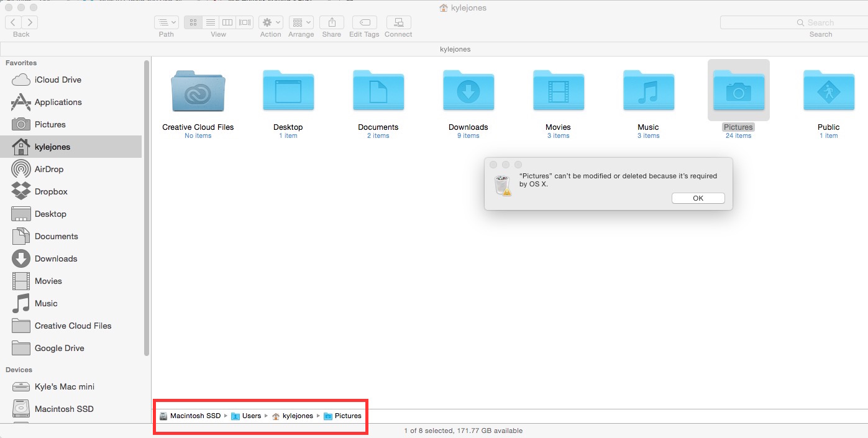The image size is (868, 438).
Task: Click the Connect toolbar button
Action: (398, 22)
